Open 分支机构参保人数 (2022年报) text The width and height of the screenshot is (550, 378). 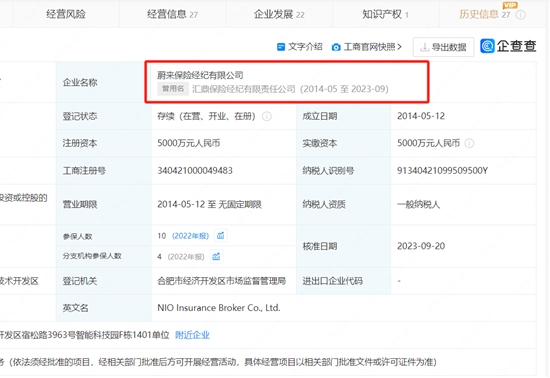point(186,257)
